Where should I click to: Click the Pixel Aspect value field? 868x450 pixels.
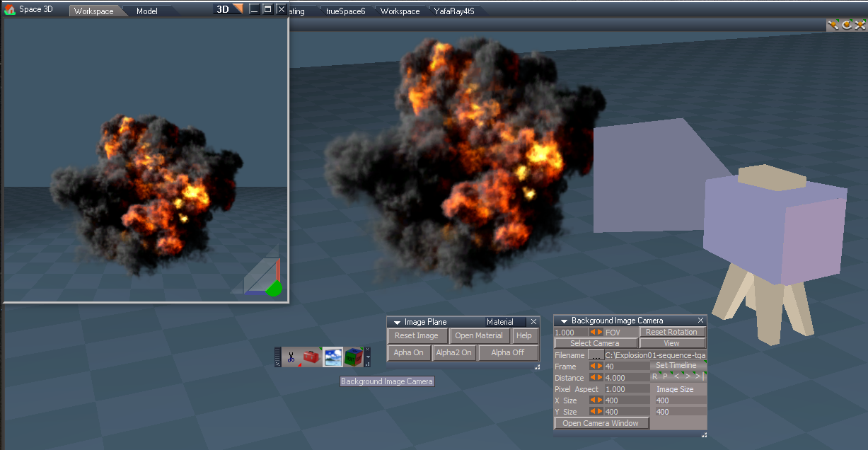[627, 389]
